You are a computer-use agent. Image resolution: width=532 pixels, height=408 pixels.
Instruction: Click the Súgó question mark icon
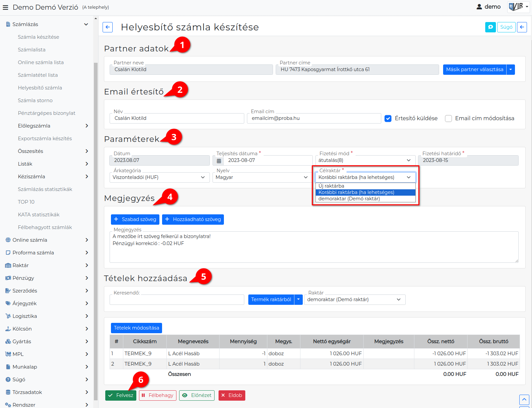click(8, 380)
